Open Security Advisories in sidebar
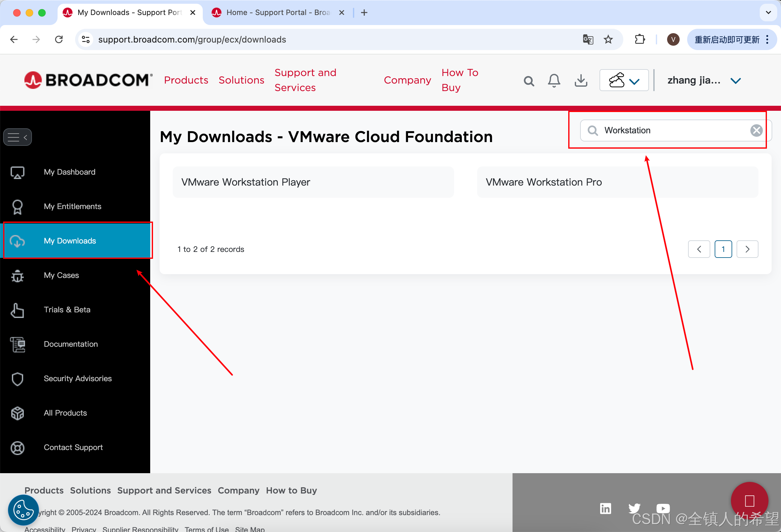 click(x=78, y=378)
